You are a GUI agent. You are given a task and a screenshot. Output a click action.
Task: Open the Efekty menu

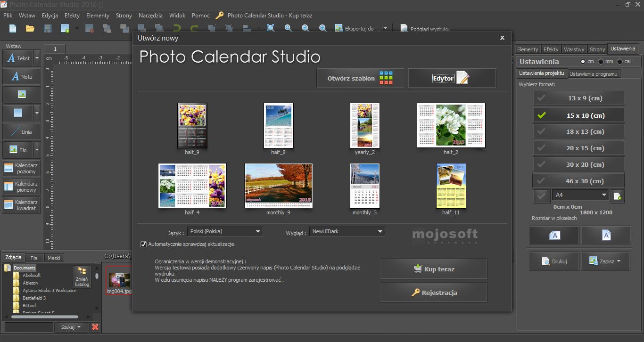(72, 16)
